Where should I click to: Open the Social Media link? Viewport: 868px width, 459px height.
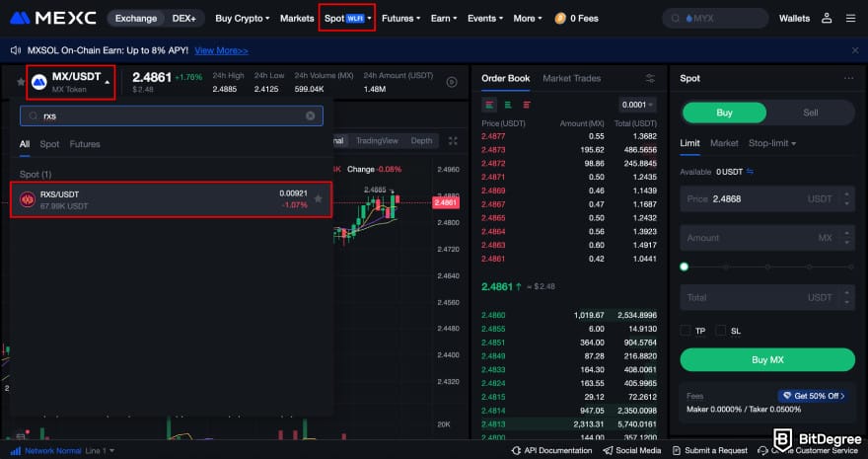[631, 451]
